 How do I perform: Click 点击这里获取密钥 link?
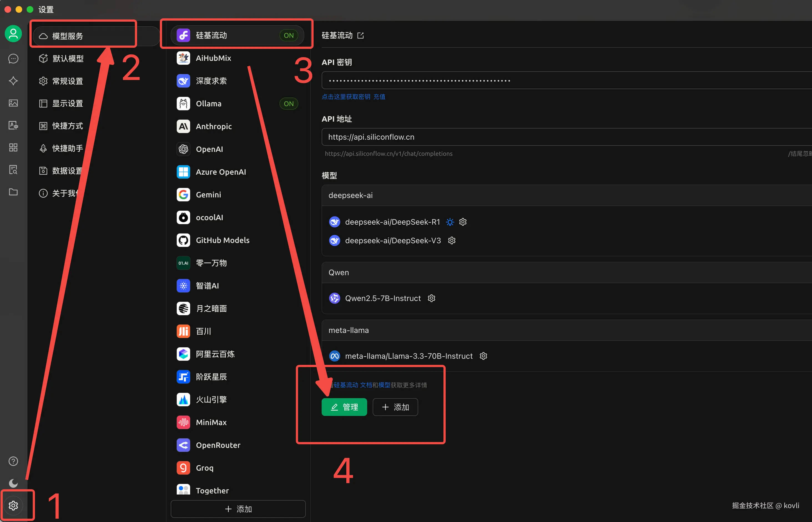tap(346, 97)
